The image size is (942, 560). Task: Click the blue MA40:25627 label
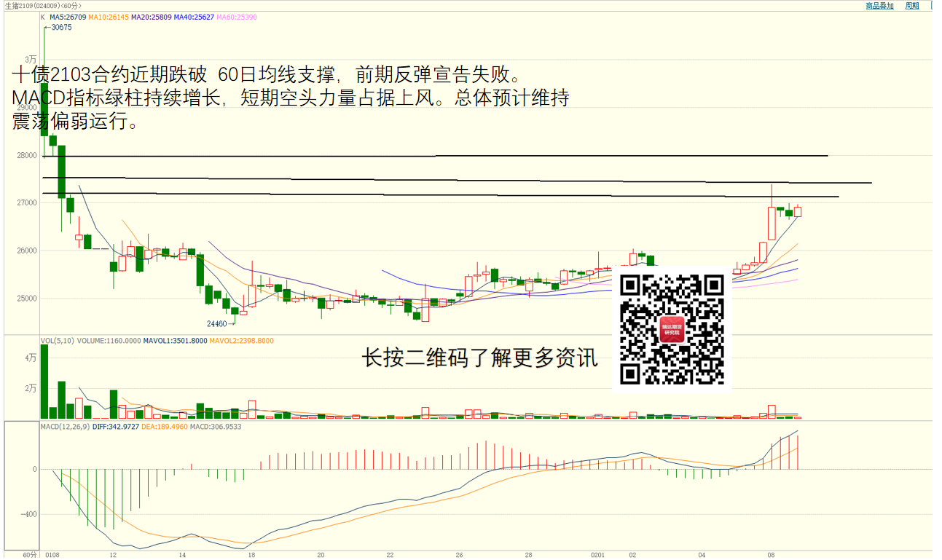tap(195, 17)
